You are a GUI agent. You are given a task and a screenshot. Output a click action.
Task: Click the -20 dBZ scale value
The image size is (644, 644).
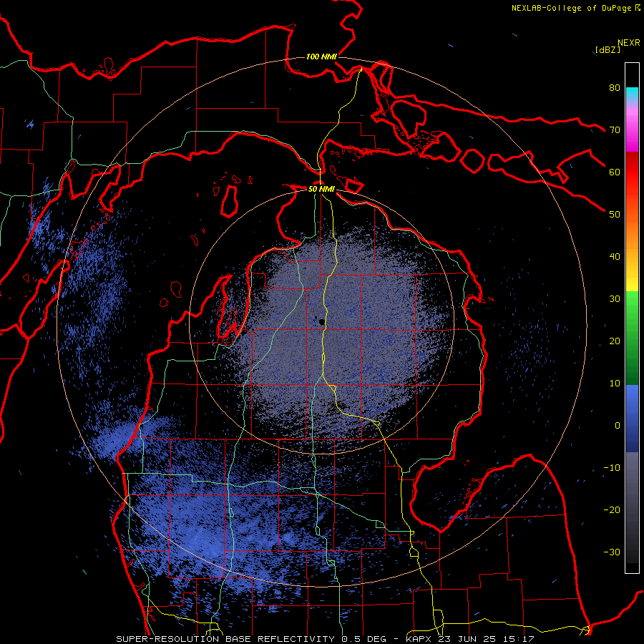(612, 509)
